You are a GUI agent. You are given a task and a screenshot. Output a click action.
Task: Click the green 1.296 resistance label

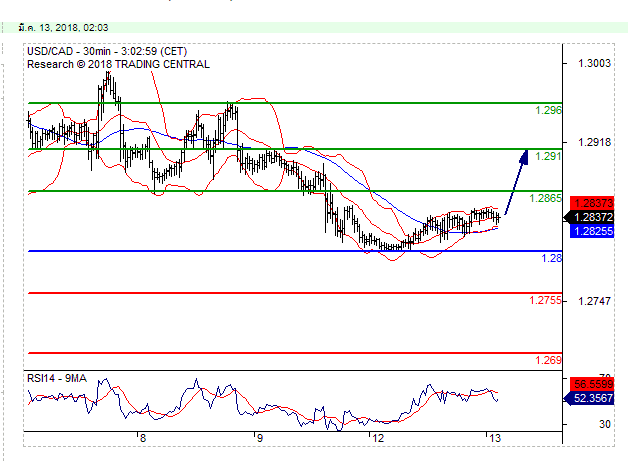[x=548, y=110]
